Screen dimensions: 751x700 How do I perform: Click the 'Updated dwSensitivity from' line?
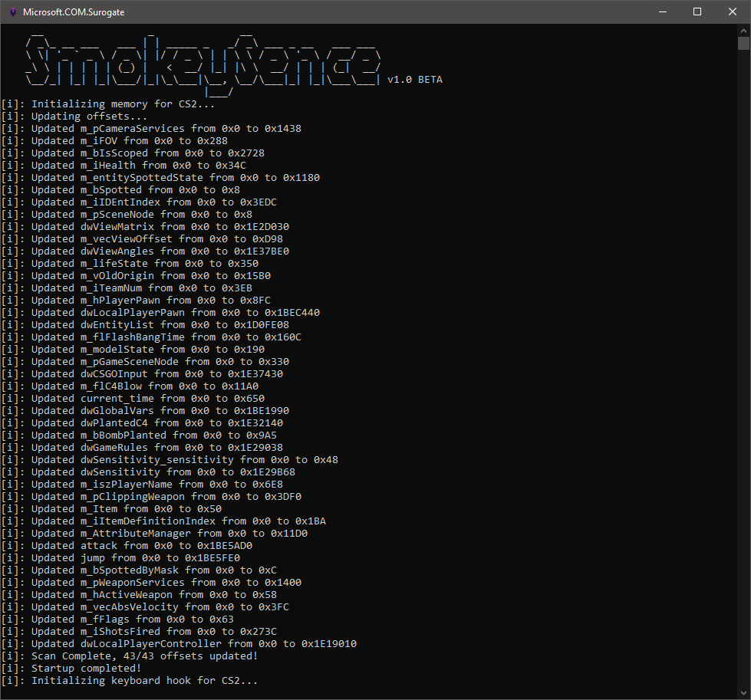pos(148,472)
